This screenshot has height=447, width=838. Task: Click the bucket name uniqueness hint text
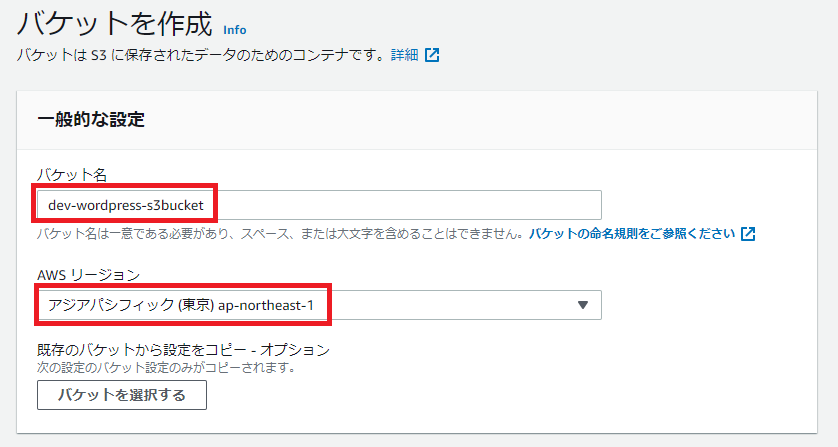tap(280, 234)
